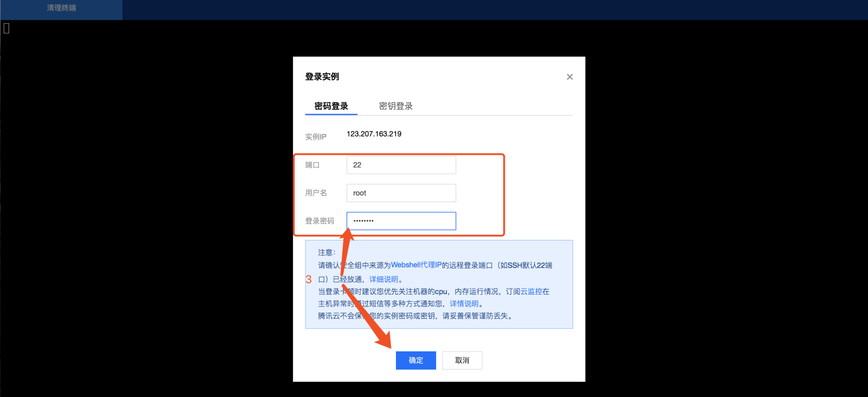Cancel login with the 取消 button
The height and width of the screenshot is (397, 868).
pyautogui.click(x=462, y=361)
